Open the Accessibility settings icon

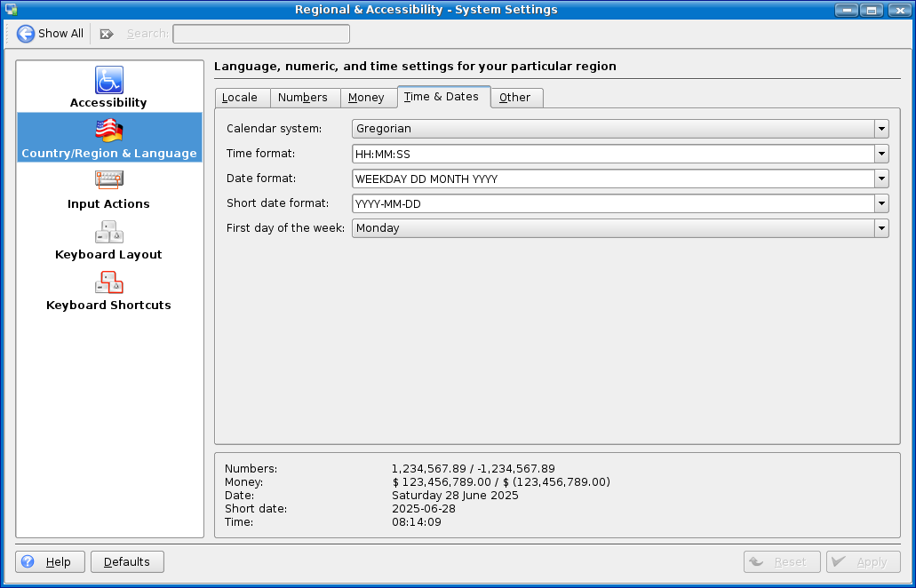[109, 80]
